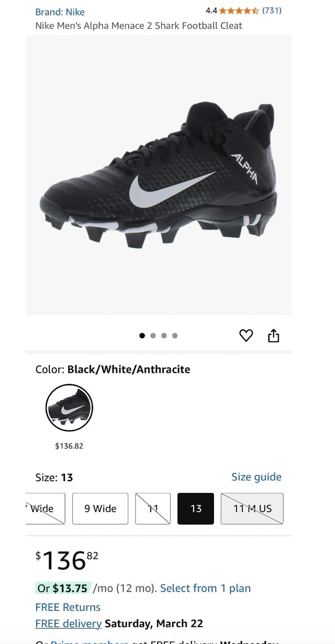Choose size 9 Wide

click(x=100, y=508)
